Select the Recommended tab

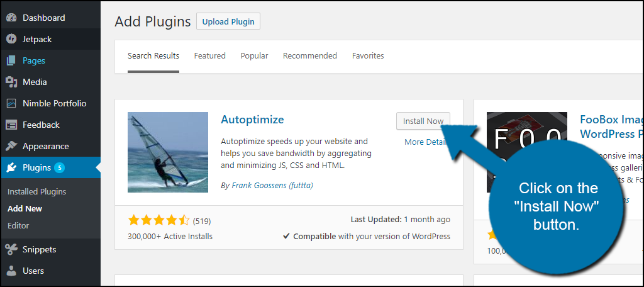309,56
